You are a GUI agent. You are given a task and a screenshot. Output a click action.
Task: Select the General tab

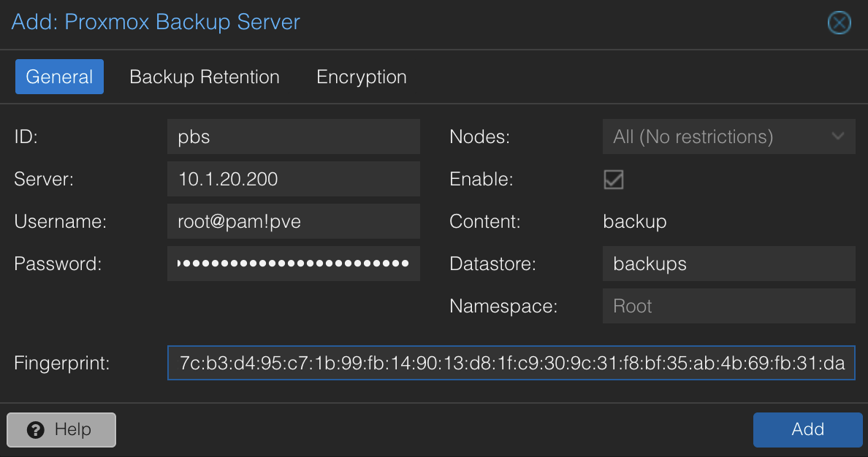[x=59, y=77]
